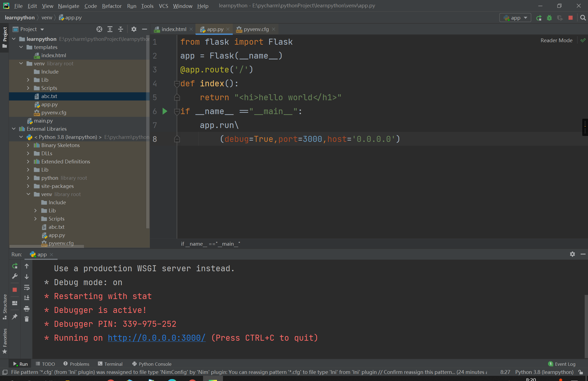Viewport: 588px width, 381px height.
Task: Run app with coverage icon
Action: pos(560,18)
